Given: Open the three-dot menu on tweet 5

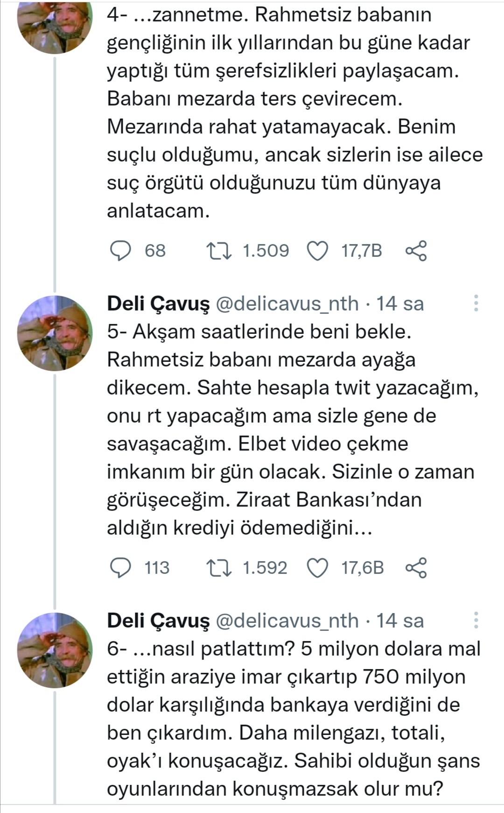Looking at the screenshot, I should (x=476, y=304).
